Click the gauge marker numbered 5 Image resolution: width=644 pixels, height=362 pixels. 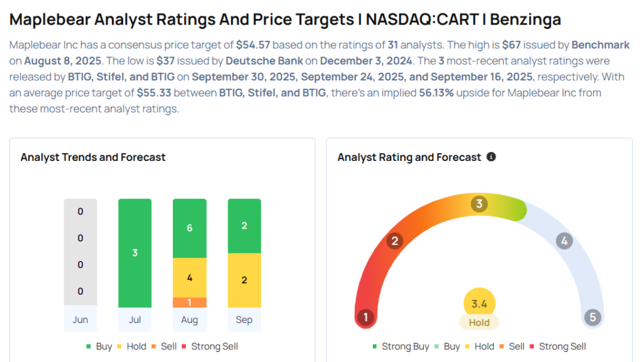[592, 317]
